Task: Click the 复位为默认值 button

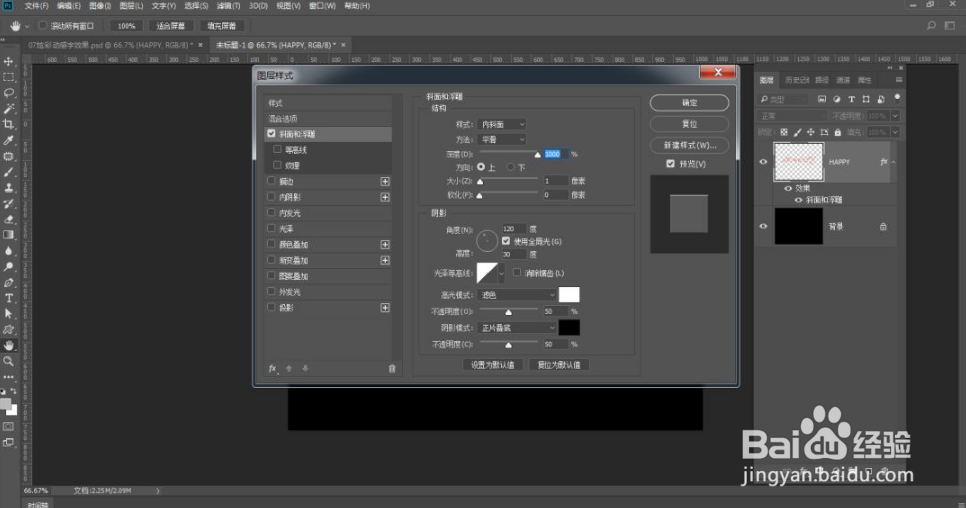Action: [x=559, y=365]
